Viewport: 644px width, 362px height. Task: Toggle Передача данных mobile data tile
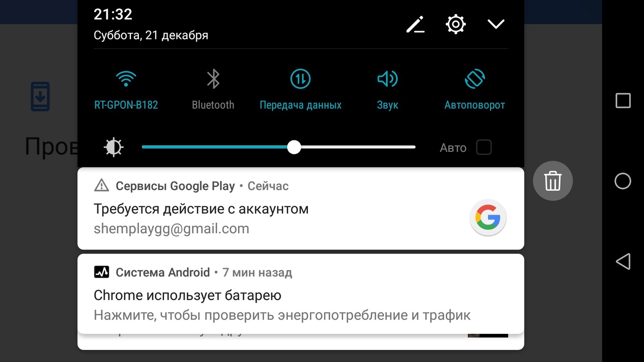[x=300, y=90]
